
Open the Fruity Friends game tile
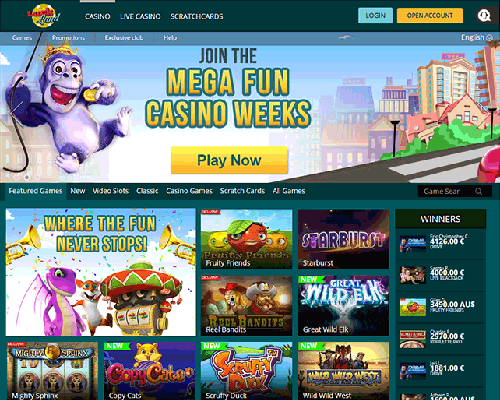point(246,239)
